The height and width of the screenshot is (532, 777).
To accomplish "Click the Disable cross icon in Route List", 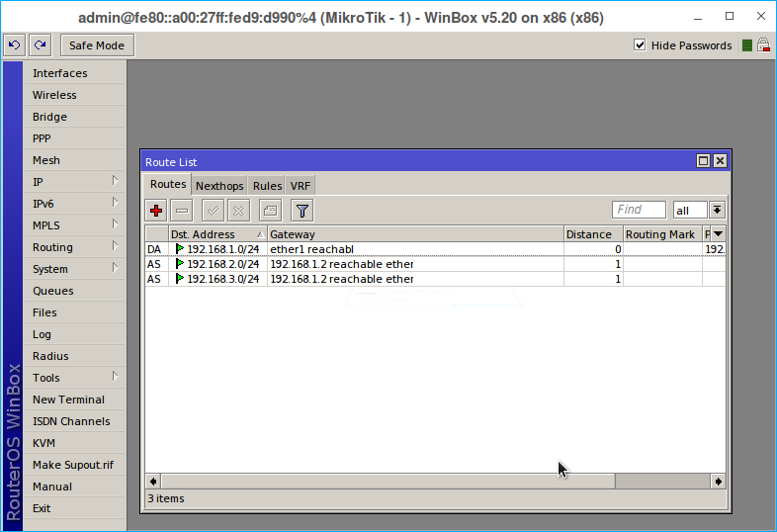I will click(x=239, y=211).
